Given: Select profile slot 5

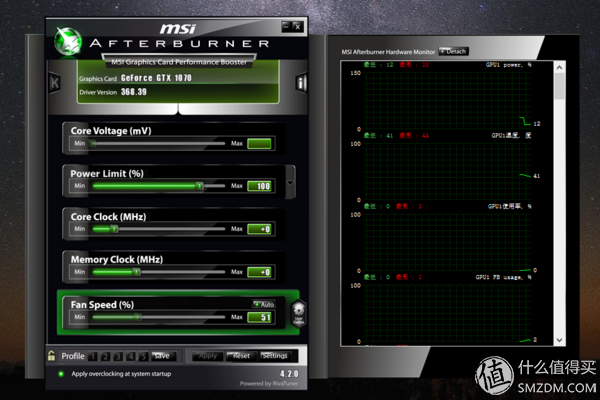Looking at the screenshot, I should click(143, 356).
